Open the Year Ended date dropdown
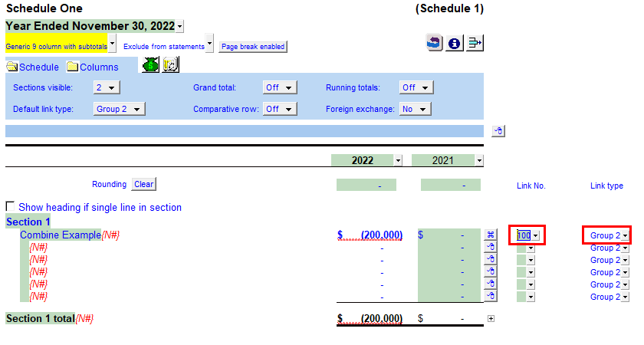The image size is (644, 345). pyautogui.click(x=180, y=27)
